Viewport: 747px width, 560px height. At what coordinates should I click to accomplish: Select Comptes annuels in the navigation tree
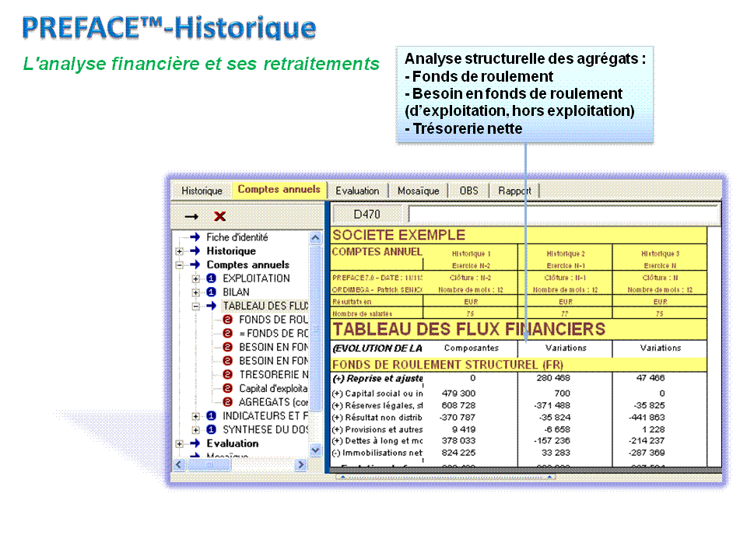[x=247, y=265]
